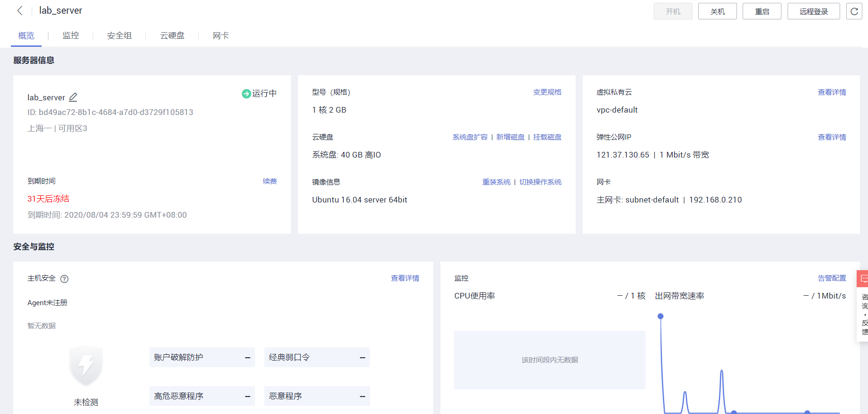The image size is (868, 414).
Task: Click the 经典弱口令 item
Action: click(317, 357)
